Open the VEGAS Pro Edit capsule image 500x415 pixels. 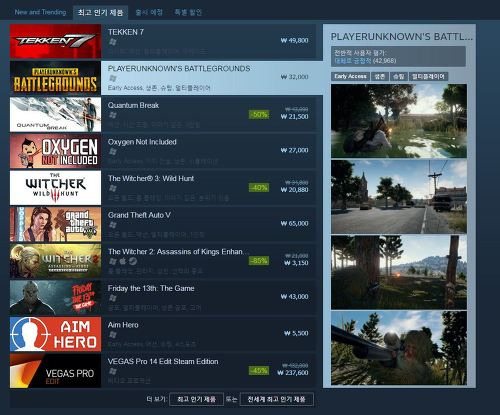tap(55, 371)
